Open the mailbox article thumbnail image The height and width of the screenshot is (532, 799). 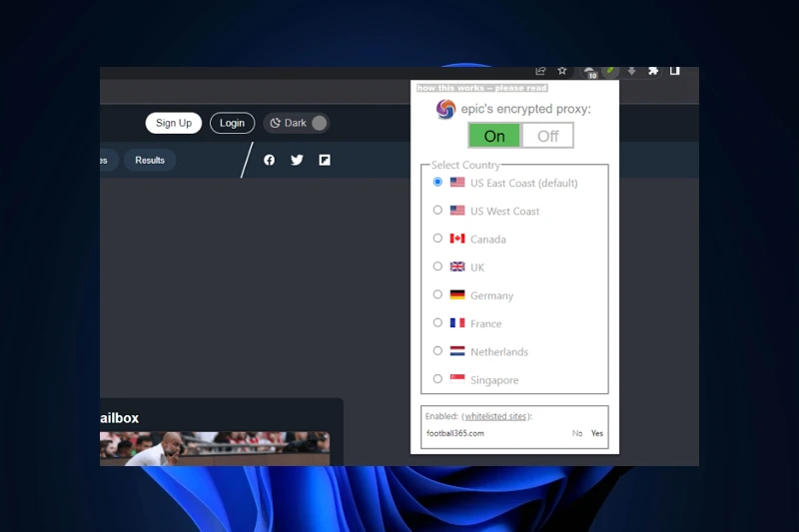215,448
